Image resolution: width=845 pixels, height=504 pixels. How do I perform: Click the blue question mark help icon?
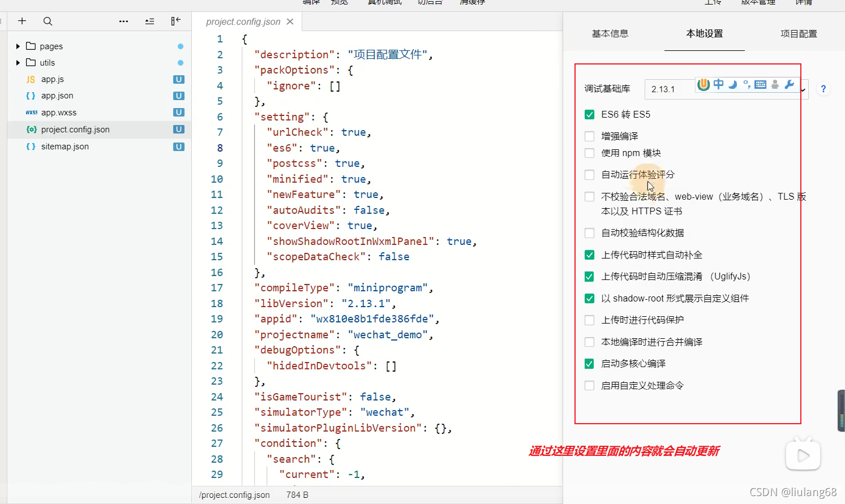pos(823,89)
